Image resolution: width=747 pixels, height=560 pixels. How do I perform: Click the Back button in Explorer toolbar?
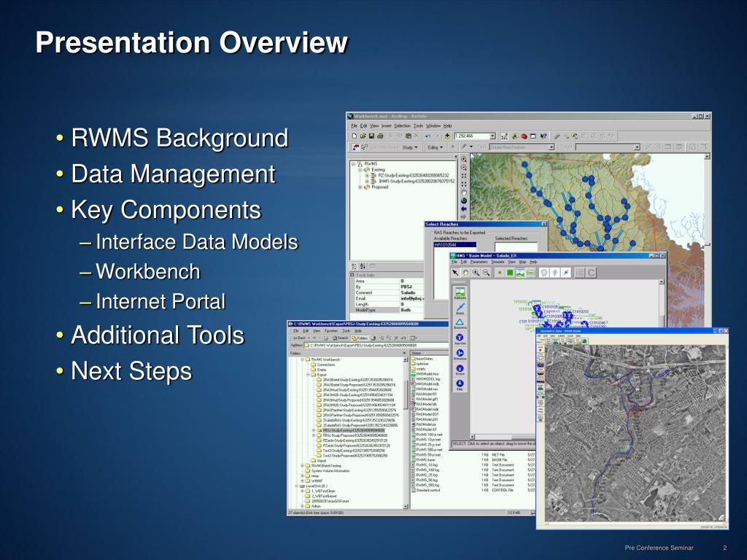pyautogui.click(x=299, y=338)
